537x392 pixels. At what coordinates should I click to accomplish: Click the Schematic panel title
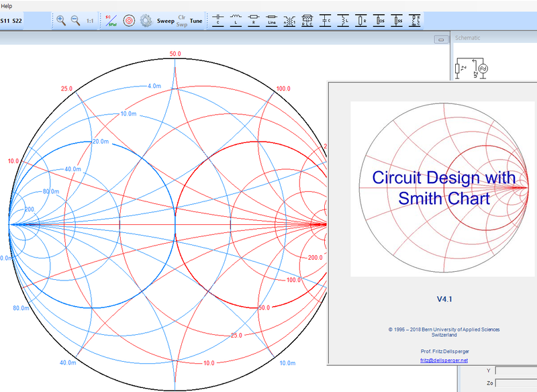(x=467, y=38)
